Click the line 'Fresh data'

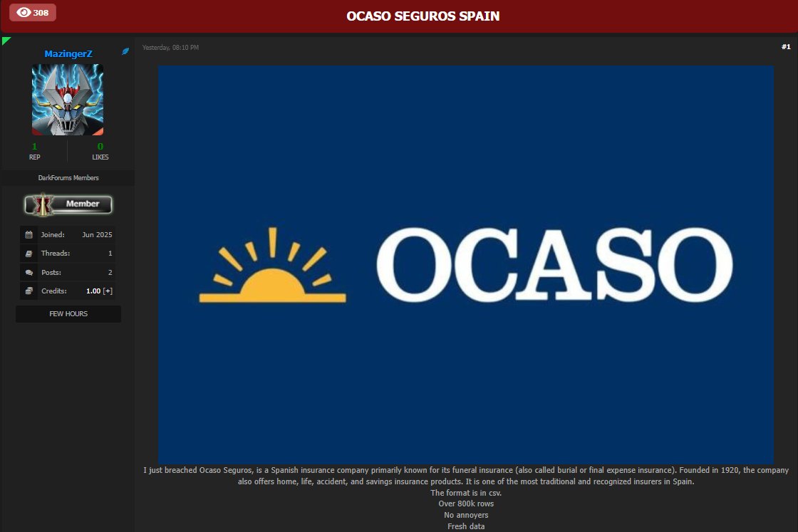(x=466, y=526)
